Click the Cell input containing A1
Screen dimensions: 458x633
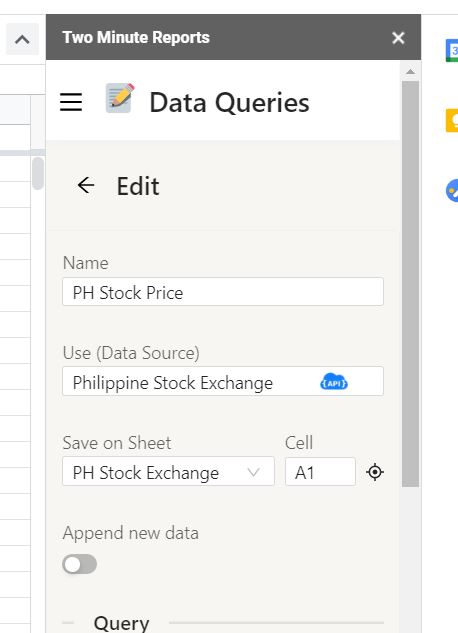click(x=320, y=472)
